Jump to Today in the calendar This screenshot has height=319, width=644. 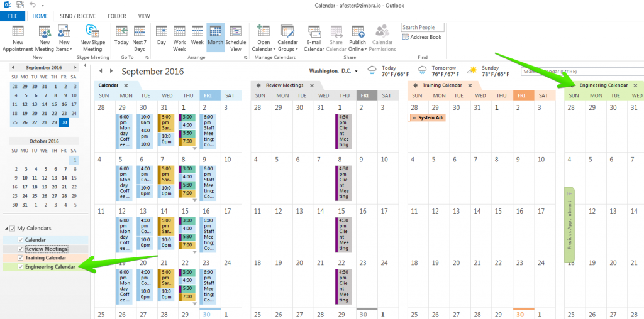(x=121, y=38)
